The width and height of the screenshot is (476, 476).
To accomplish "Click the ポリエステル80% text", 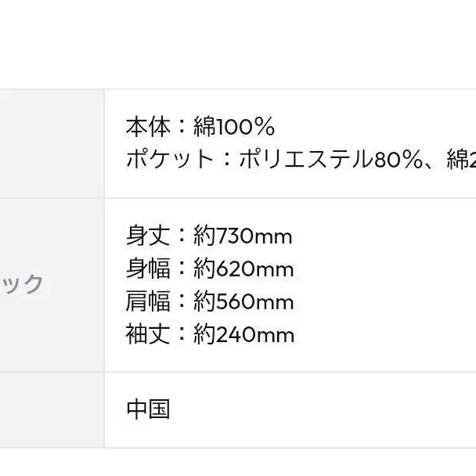I will click(331, 159).
